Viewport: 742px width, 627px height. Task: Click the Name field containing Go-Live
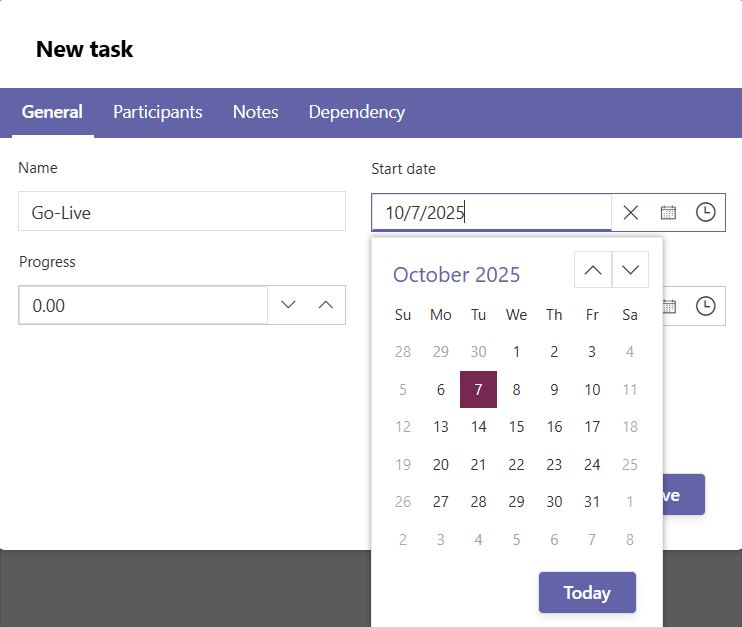pyautogui.click(x=182, y=212)
